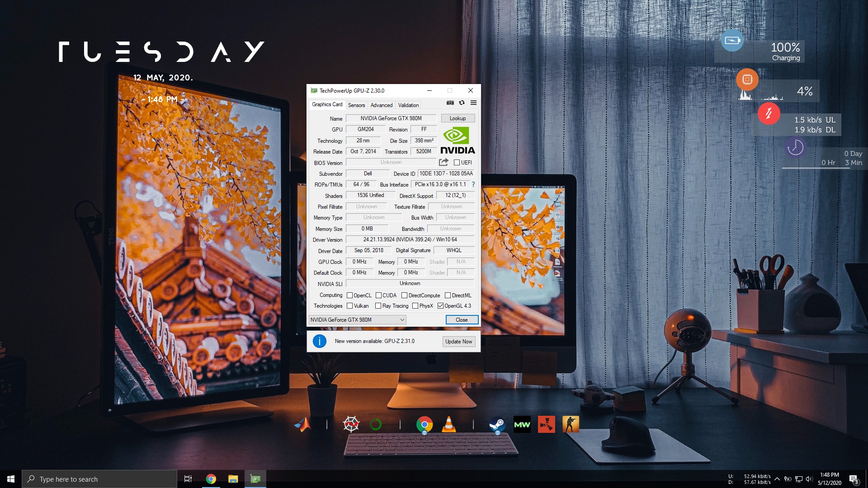The image size is (868, 488).
Task: Click the refresh icon in GPU-Z
Action: tap(462, 103)
